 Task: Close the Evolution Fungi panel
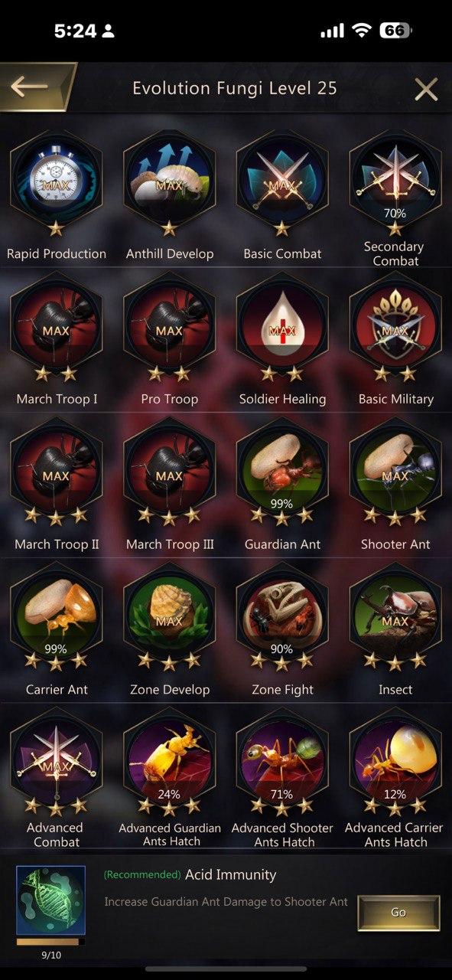click(426, 89)
